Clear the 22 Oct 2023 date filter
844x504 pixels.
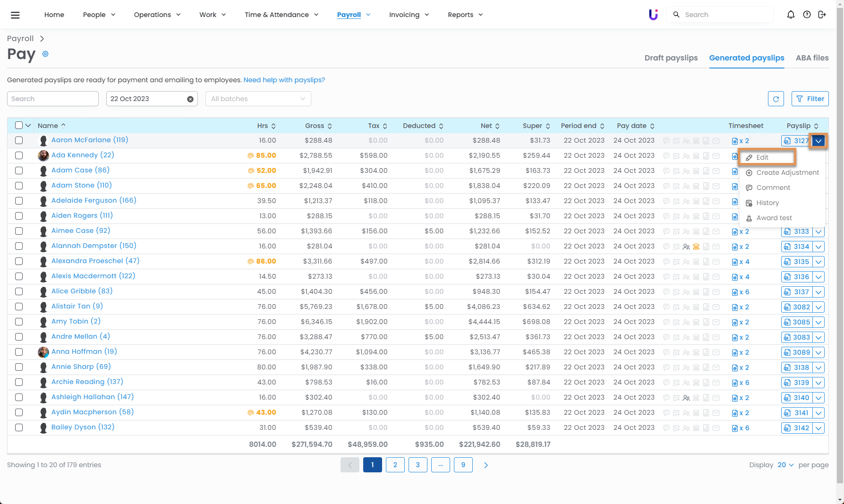[x=190, y=99]
